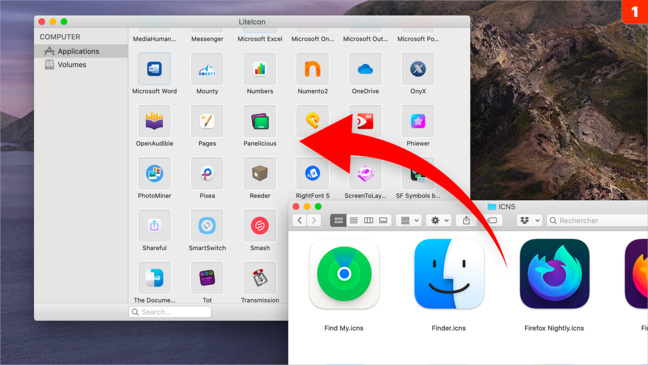Click the Tot app icon
Viewport: 648px width, 365px height.
point(207,278)
